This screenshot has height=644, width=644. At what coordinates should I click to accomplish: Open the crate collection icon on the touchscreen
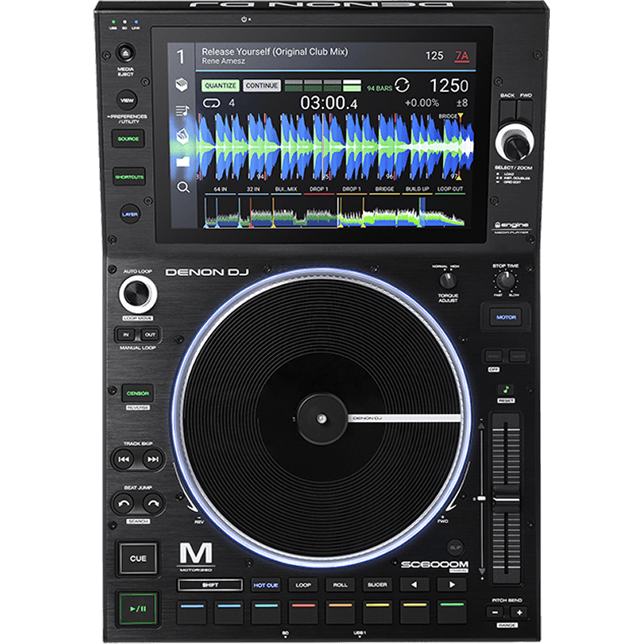182,85
